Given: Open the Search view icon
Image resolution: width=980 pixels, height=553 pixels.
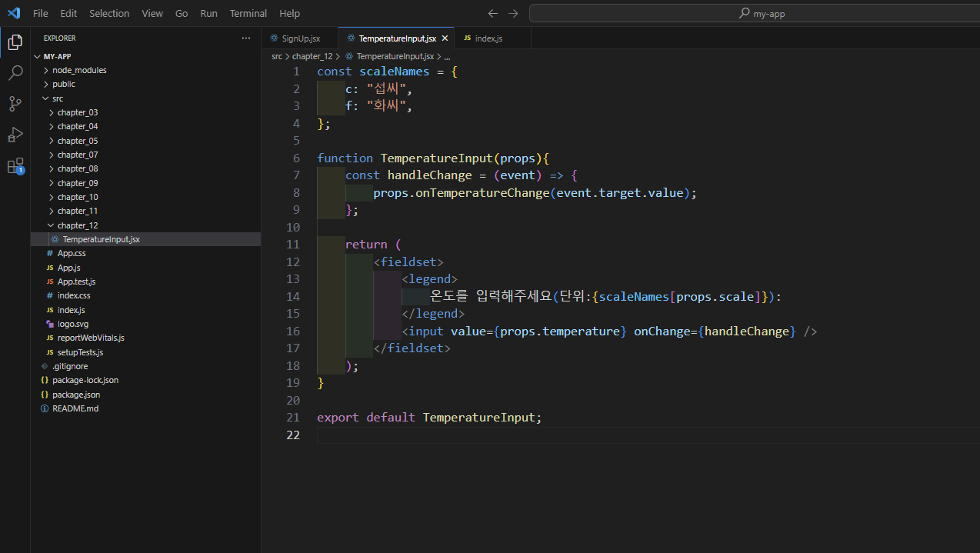Looking at the screenshot, I should click(15, 73).
